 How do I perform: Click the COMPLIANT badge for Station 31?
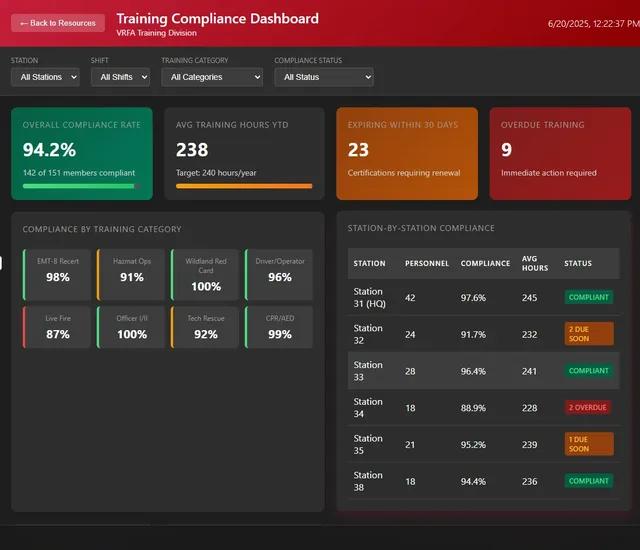589,297
